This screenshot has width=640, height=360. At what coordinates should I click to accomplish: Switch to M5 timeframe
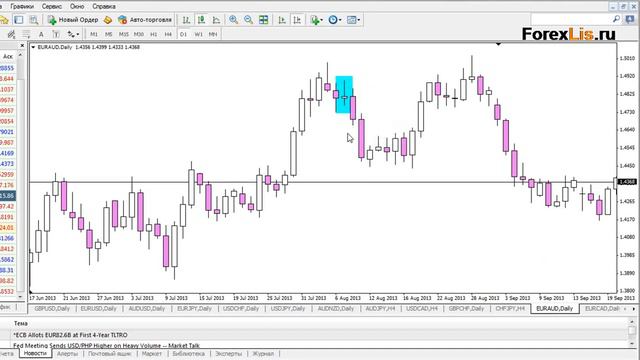(109, 34)
